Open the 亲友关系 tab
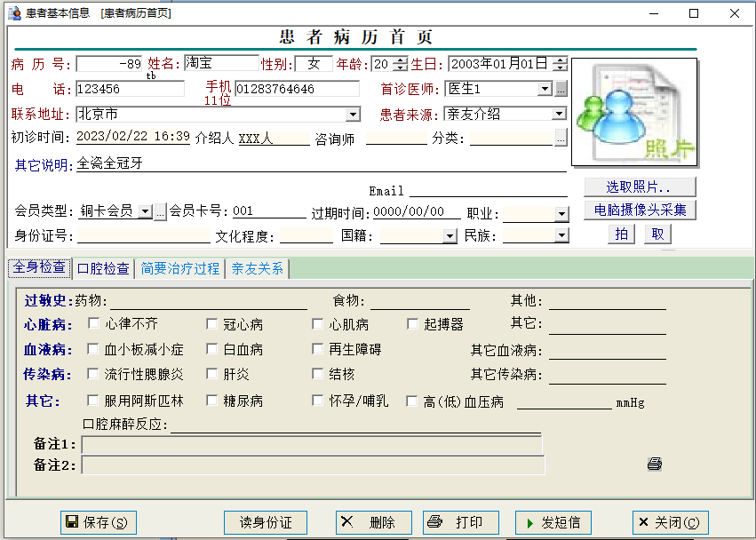 pos(258,268)
